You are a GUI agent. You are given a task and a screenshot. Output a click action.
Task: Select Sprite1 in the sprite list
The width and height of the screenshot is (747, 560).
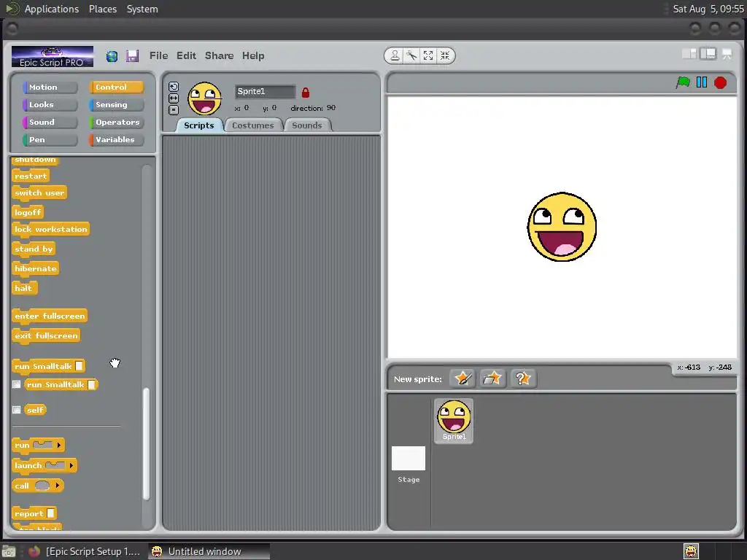(454, 421)
